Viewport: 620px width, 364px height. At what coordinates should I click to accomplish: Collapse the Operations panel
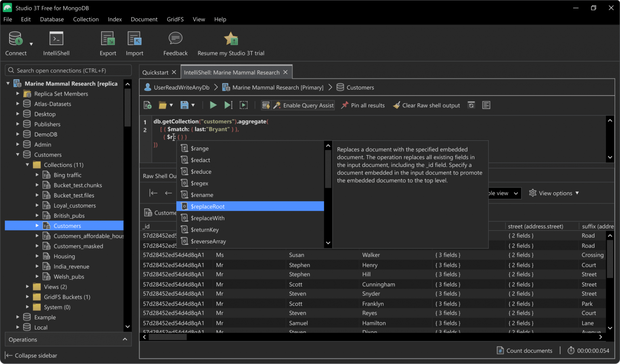125,339
